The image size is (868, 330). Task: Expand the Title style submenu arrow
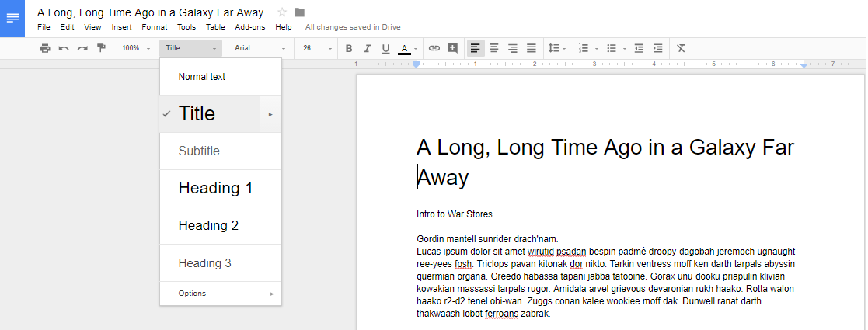click(270, 114)
